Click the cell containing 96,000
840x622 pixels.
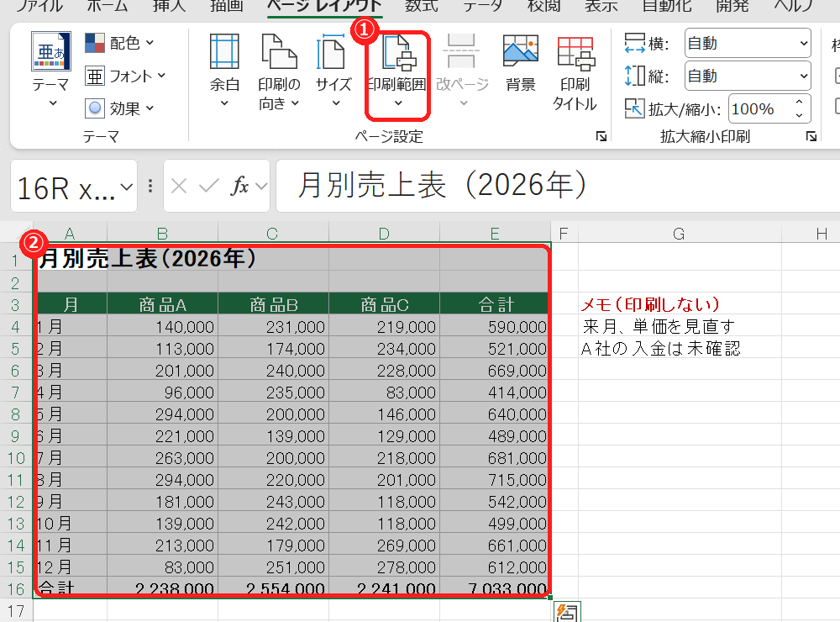[x=162, y=393]
